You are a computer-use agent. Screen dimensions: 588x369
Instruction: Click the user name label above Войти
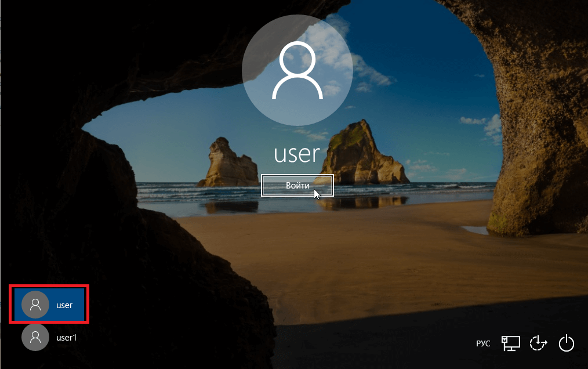(x=297, y=154)
